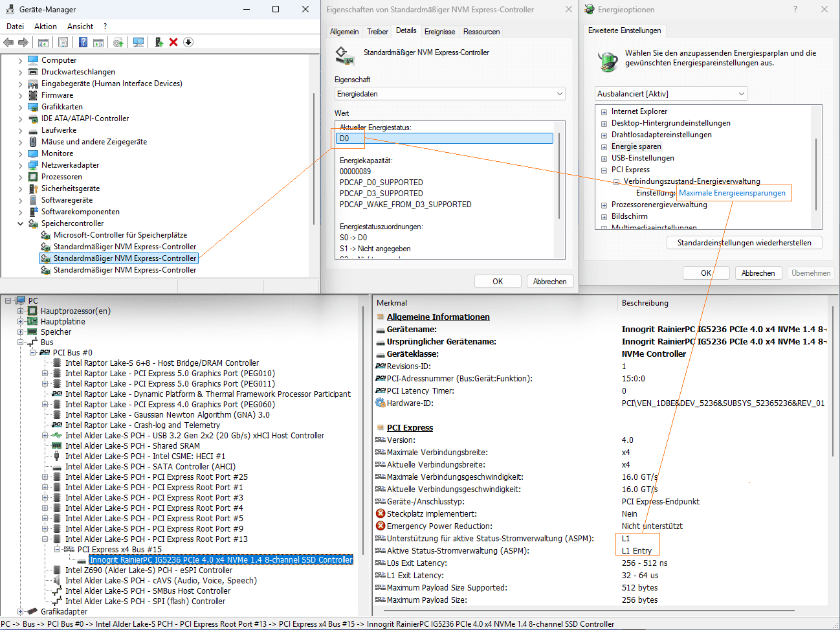The height and width of the screenshot is (630, 840).
Task: Click the Maximale Energieeinsparungen setting link
Action: 732,193
